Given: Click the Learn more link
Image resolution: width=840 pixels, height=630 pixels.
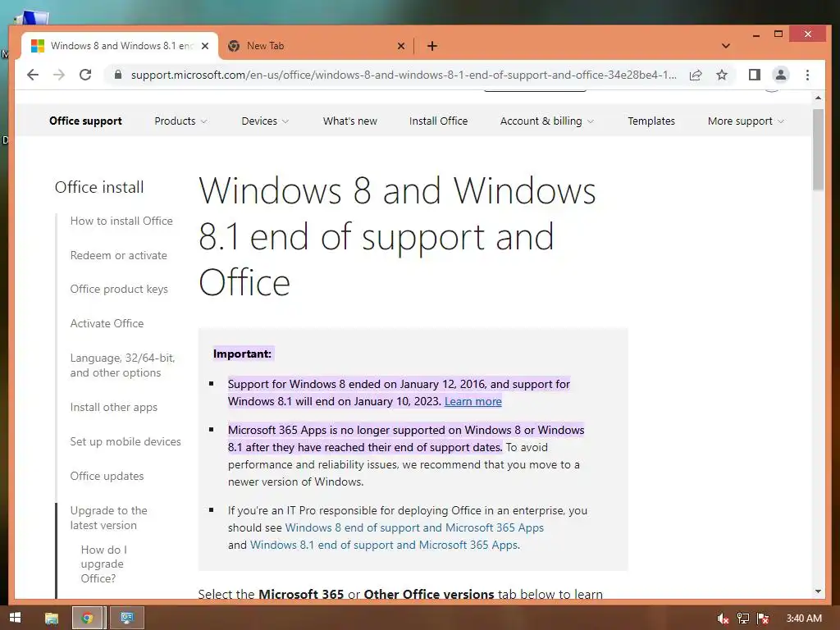Looking at the screenshot, I should pos(473,401).
